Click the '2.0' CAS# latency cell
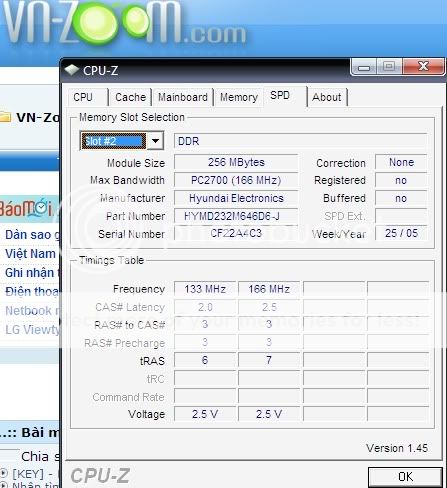This screenshot has height=488, width=447. point(205,307)
